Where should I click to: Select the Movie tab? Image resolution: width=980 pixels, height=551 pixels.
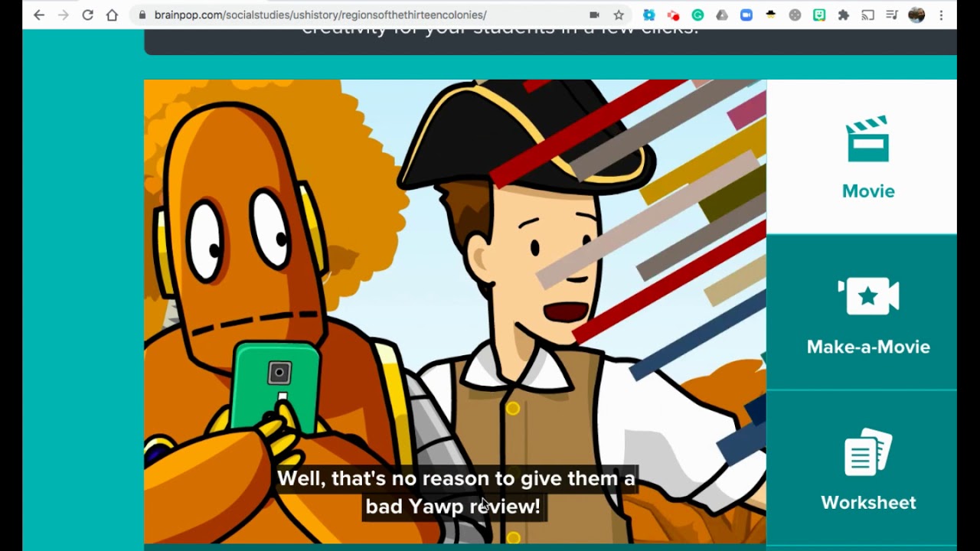(861, 156)
